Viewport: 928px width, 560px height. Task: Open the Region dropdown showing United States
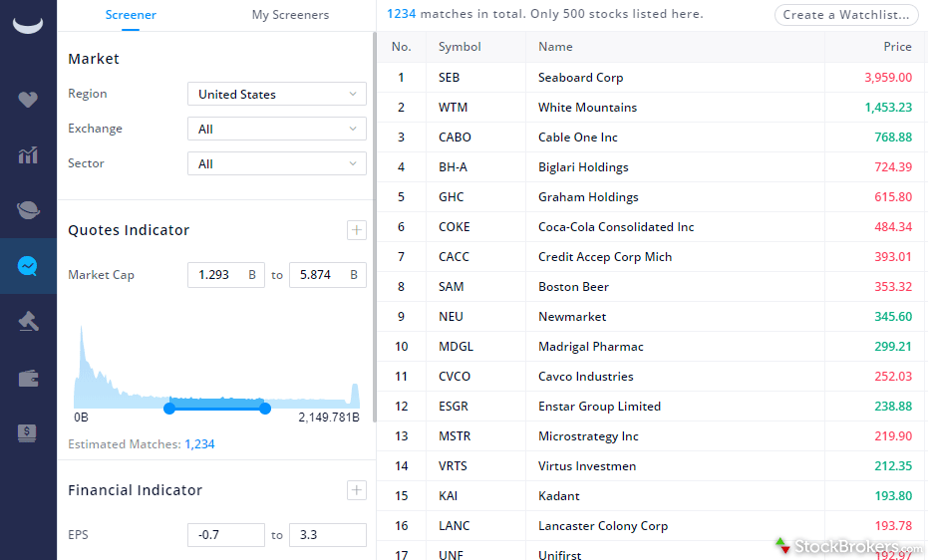[277, 94]
